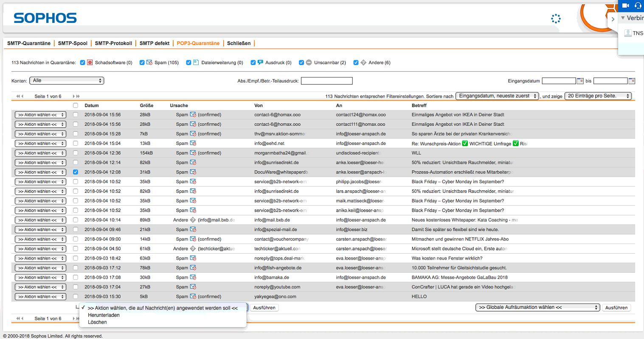Check the message from thv@msrv.aktion-sommer

click(76, 134)
